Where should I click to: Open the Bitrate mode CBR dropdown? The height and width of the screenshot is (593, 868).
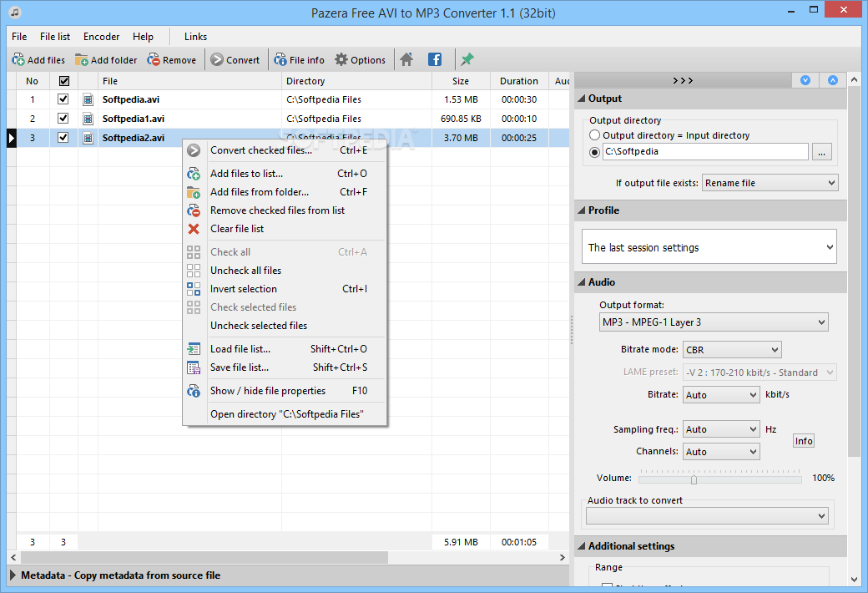coord(732,350)
